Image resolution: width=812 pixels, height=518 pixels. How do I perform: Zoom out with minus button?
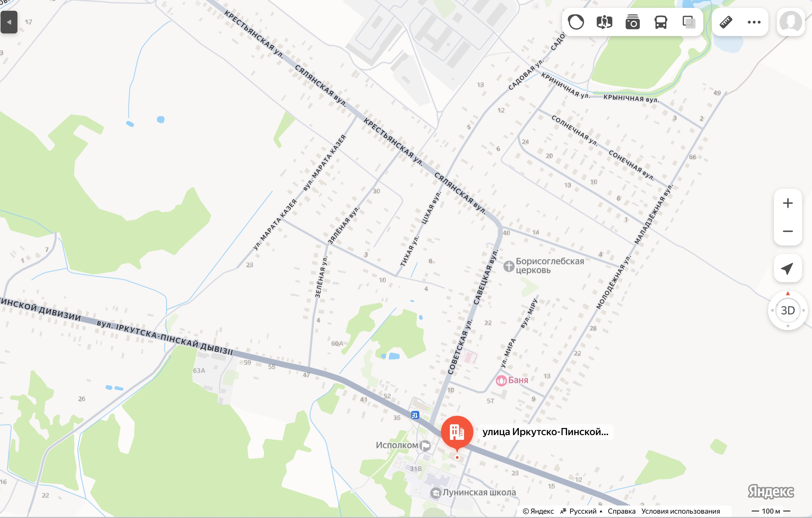click(788, 231)
